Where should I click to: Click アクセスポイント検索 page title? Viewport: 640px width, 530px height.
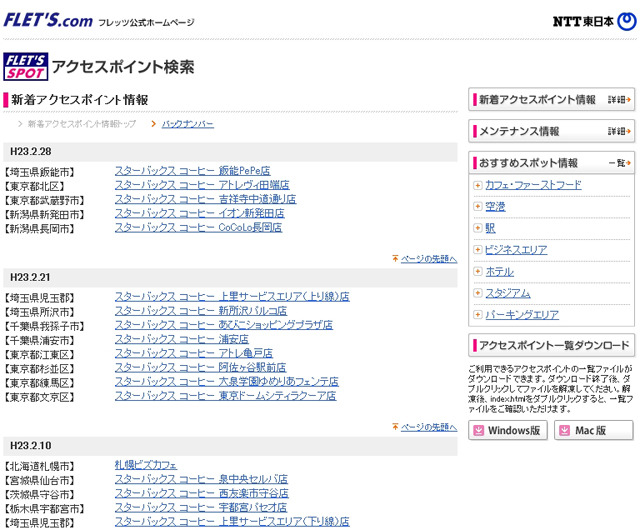[x=123, y=67]
